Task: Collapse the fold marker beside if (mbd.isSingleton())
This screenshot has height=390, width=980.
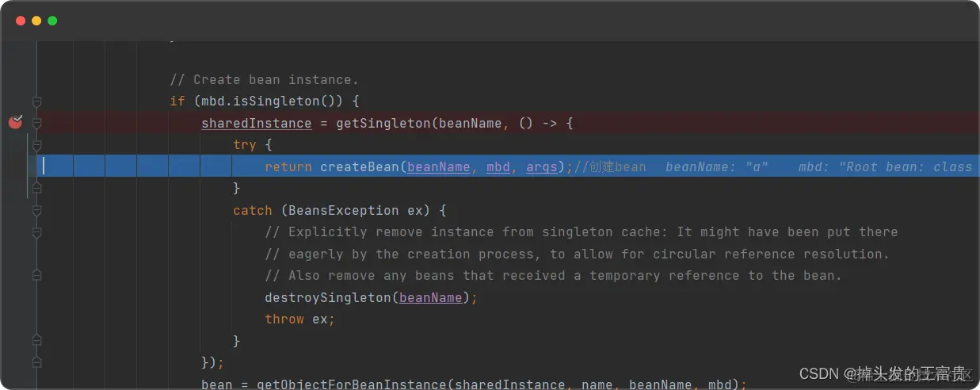Action: pyautogui.click(x=36, y=101)
